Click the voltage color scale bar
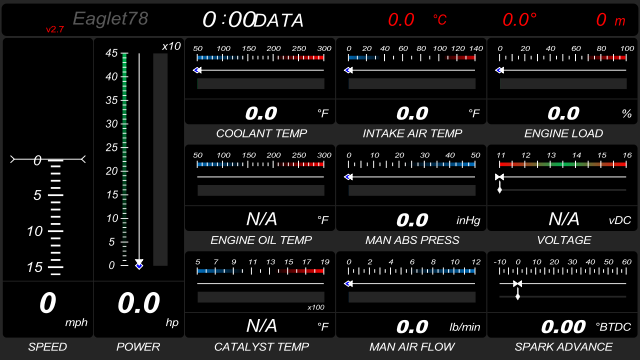 (563, 164)
